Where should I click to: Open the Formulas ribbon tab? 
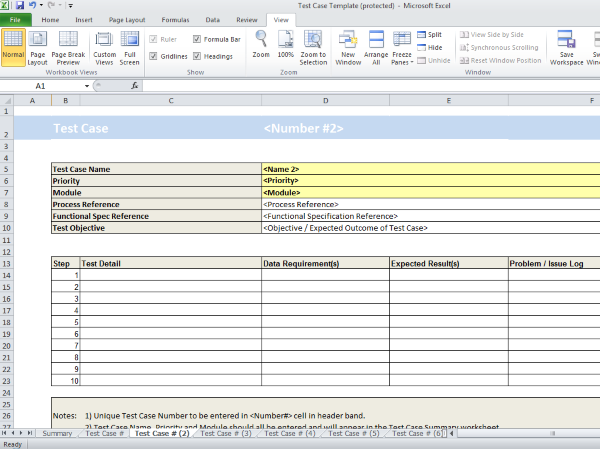(x=175, y=20)
